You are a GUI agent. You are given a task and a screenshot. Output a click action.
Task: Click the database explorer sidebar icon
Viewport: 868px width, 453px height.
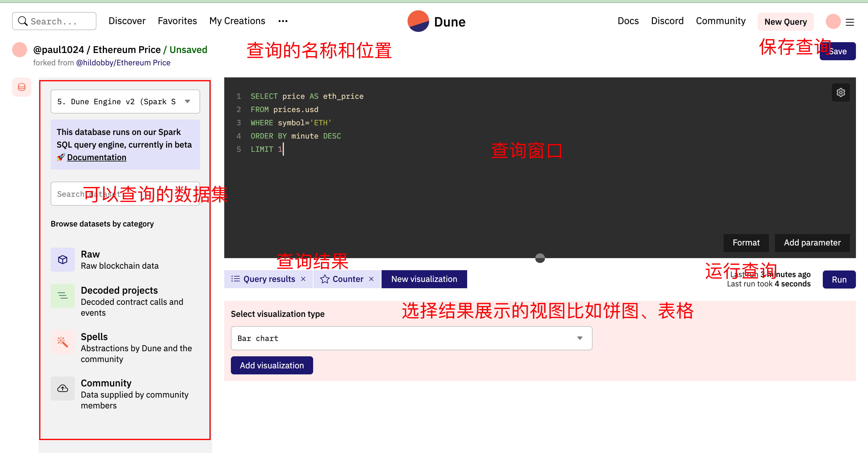pos(22,87)
